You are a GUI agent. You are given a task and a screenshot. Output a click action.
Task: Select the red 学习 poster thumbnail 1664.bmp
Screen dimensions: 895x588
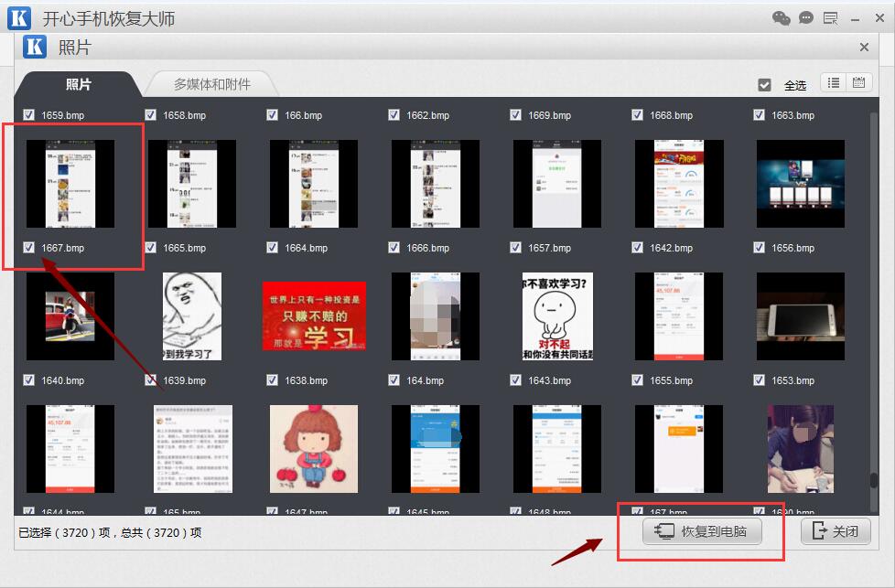[x=314, y=316]
